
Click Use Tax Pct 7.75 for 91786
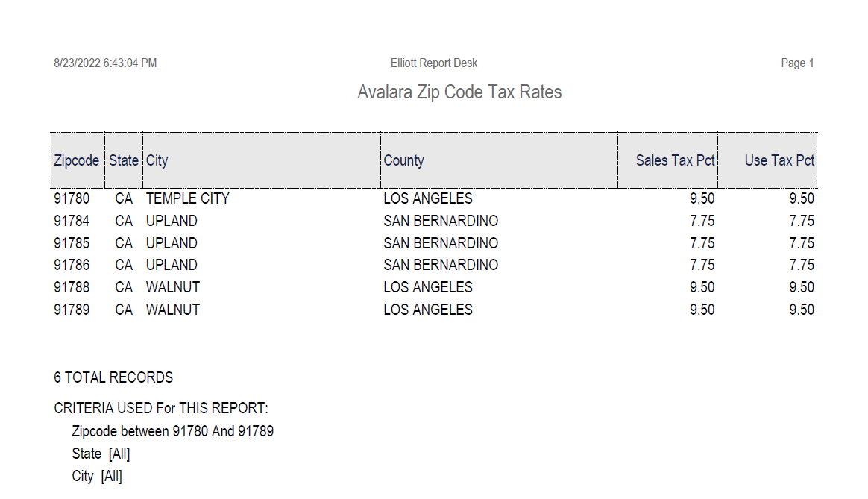tap(802, 266)
